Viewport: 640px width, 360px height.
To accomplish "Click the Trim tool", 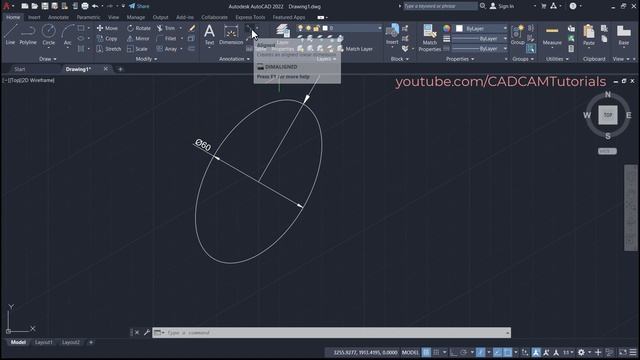I will point(166,28).
